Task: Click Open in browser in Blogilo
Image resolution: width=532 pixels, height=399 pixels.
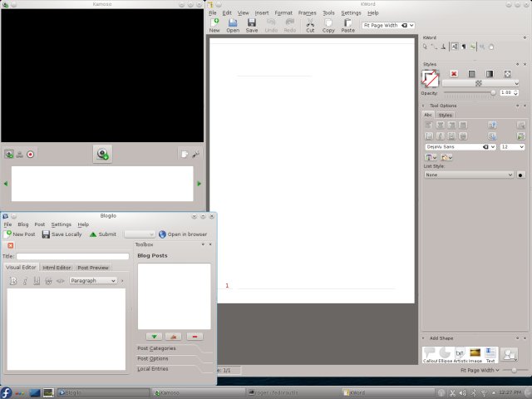Action: [x=183, y=234]
